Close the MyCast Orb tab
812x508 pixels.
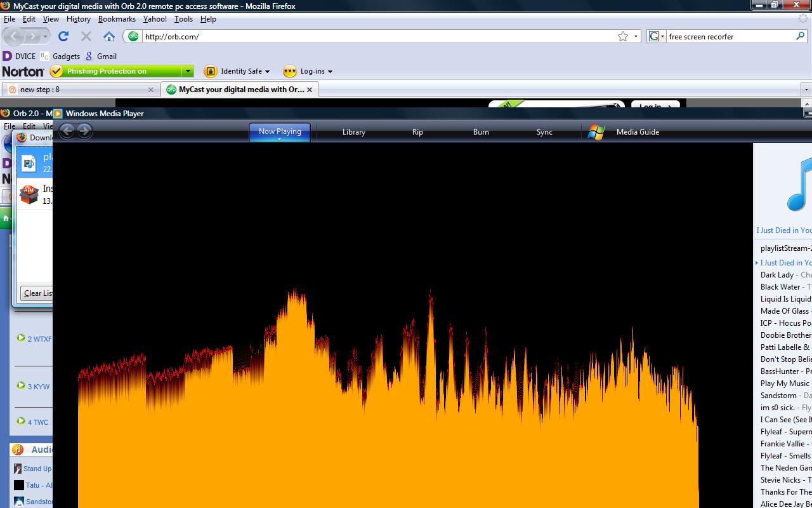(x=310, y=90)
